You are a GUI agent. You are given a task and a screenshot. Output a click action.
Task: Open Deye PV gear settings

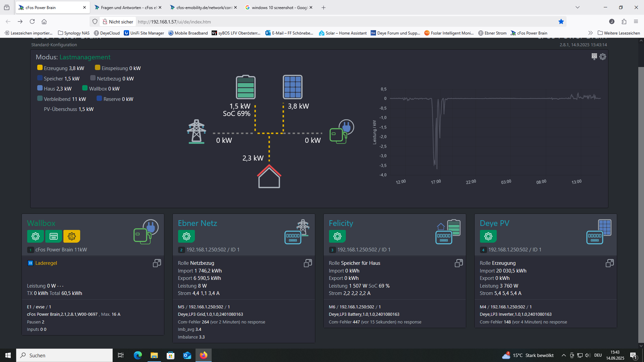488,236
